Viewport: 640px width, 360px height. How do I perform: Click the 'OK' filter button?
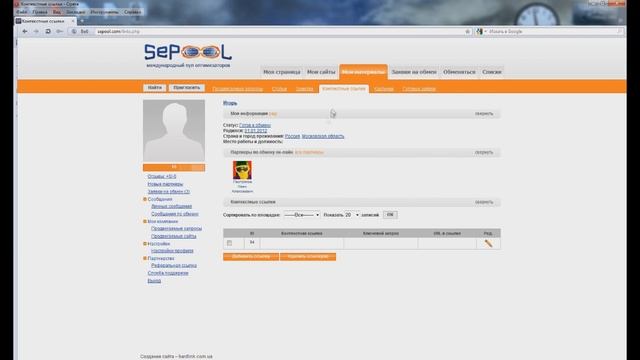(x=390, y=215)
